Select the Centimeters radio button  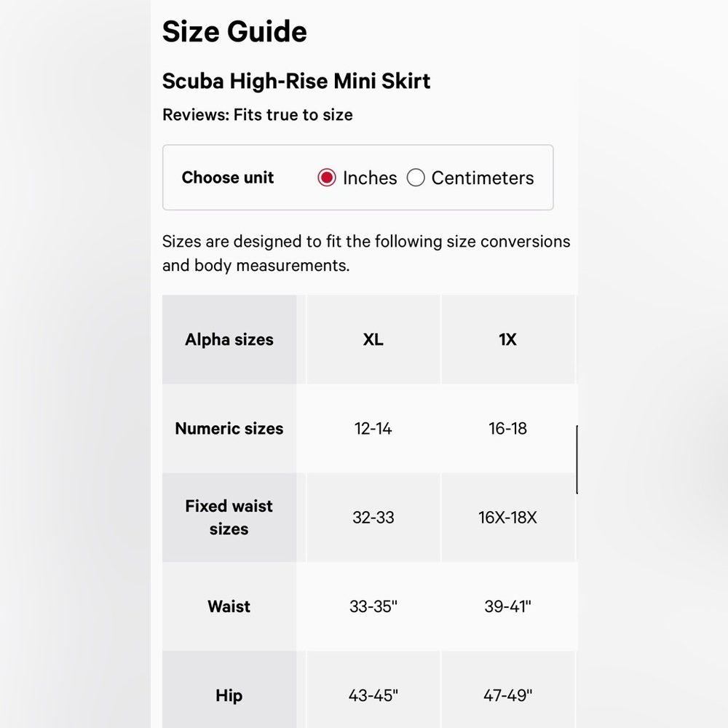[416, 178]
